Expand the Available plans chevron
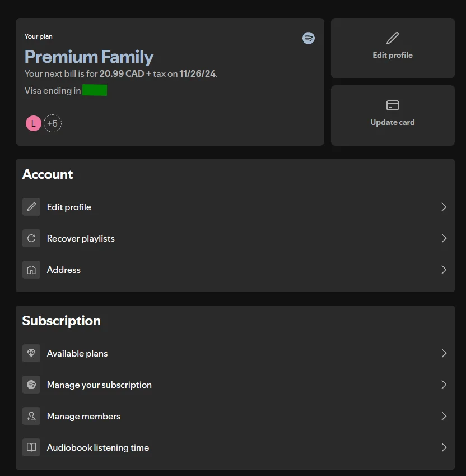The image size is (466, 476). click(444, 353)
